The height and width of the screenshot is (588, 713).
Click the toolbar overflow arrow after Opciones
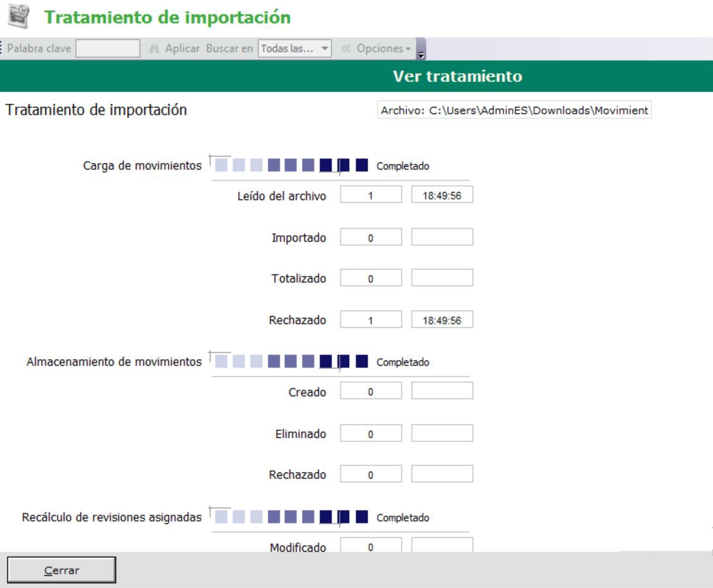pos(421,50)
